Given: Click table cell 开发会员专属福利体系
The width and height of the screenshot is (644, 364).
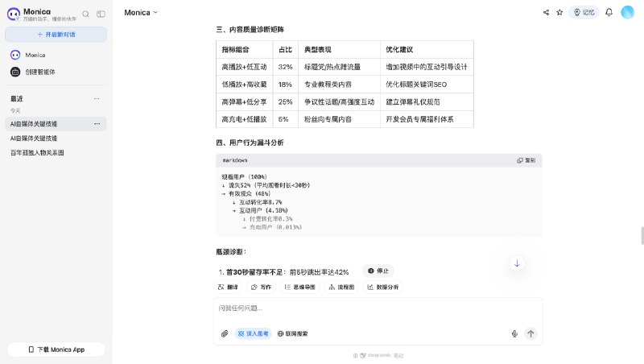Looking at the screenshot, I should click(x=427, y=119).
